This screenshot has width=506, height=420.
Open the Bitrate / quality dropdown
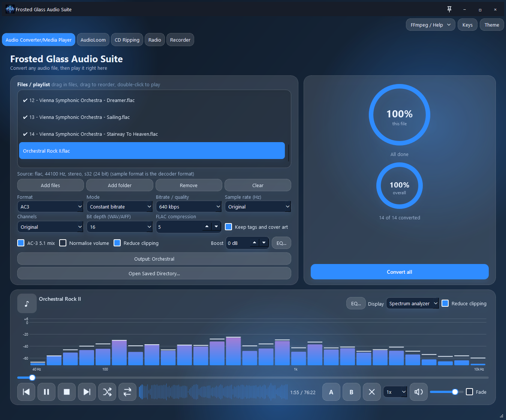tap(189, 207)
